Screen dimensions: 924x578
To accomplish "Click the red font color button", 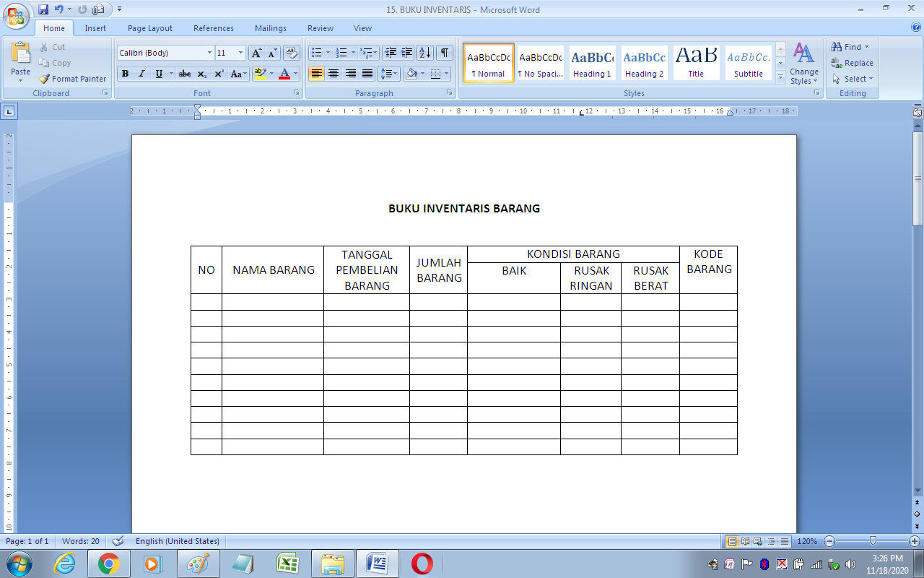I will tap(284, 74).
